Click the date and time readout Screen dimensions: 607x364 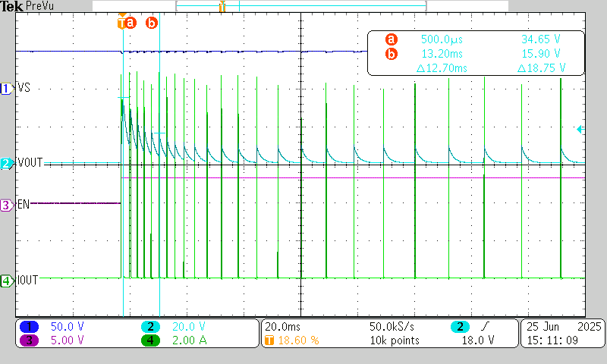(561, 334)
